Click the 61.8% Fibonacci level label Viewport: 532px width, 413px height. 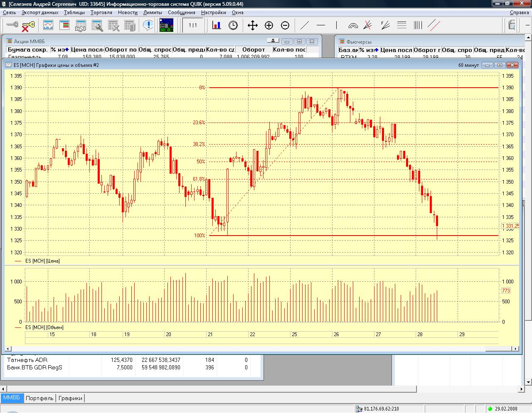coord(199,179)
